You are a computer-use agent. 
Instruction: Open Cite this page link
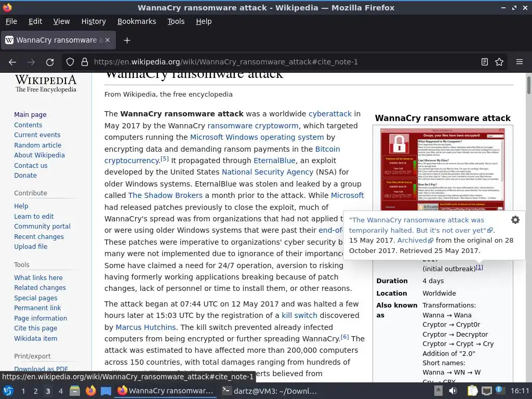36,328
